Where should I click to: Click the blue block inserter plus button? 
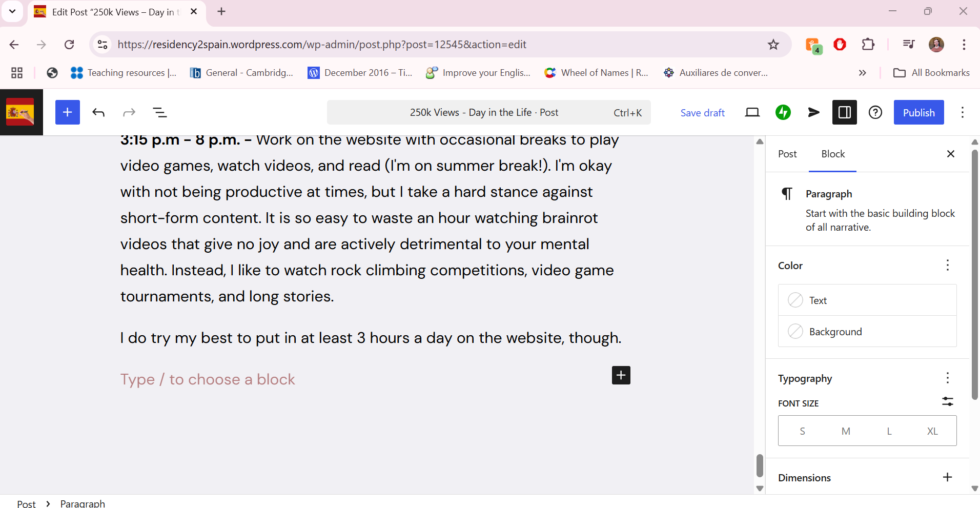coord(67,112)
